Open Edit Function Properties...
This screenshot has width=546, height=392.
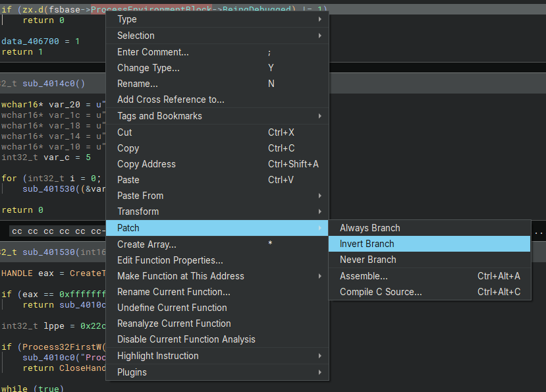click(217, 260)
